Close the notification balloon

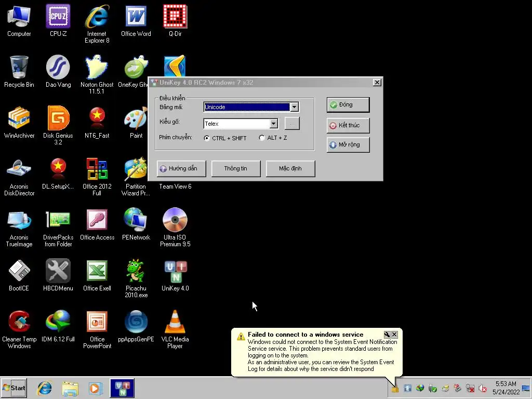point(394,335)
